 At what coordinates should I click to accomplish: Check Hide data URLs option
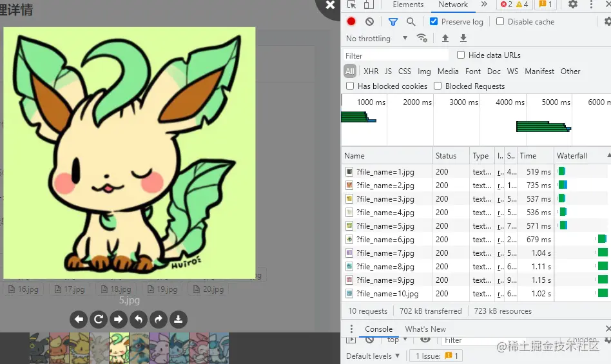pyautogui.click(x=461, y=55)
